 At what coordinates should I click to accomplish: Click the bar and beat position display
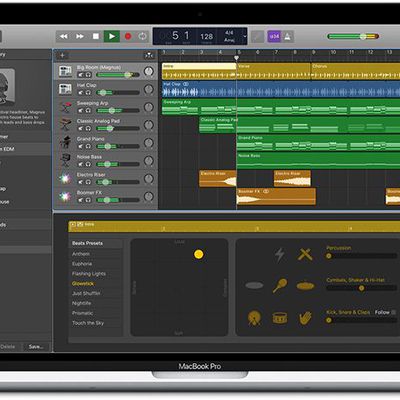click(x=181, y=36)
